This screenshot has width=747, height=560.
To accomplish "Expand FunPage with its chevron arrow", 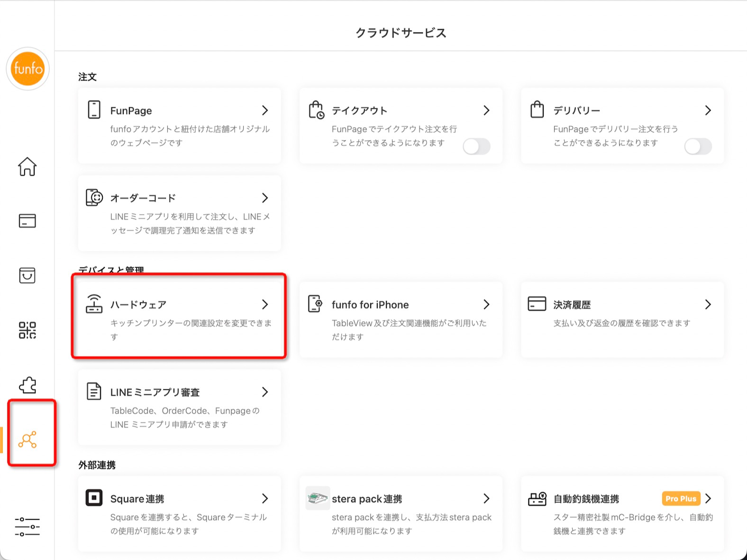I will tap(265, 110).
